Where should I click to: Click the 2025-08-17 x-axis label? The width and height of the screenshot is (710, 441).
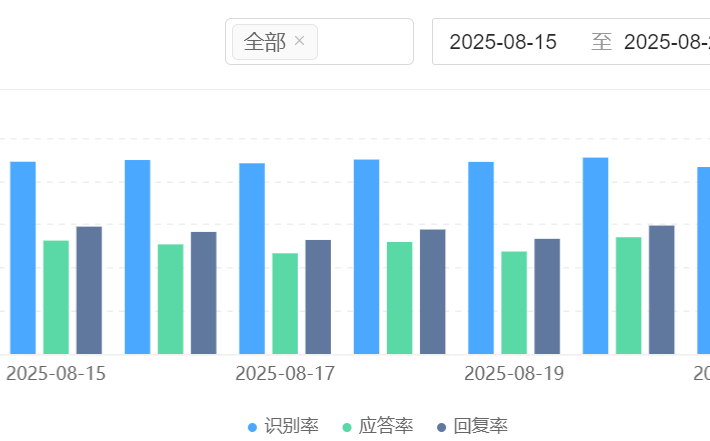[x=285, y=374]
